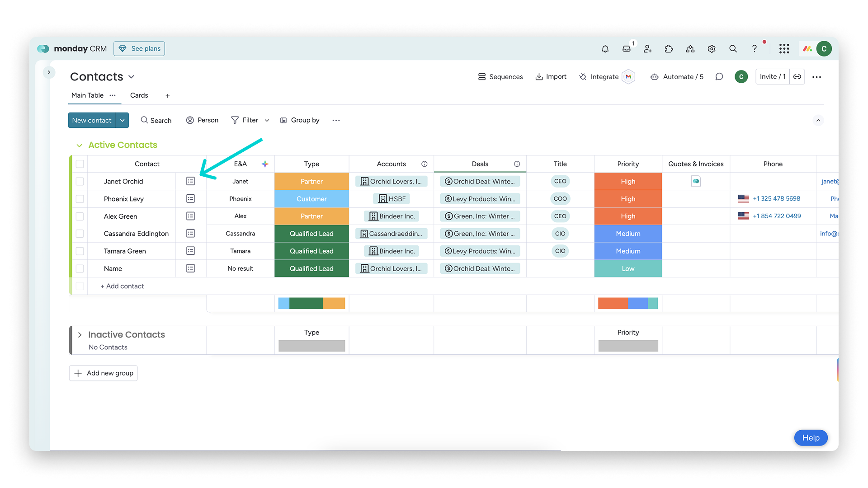Expand the left sidebar arrow
Viewport: 868px width, 488px height.
click(49, 72)
